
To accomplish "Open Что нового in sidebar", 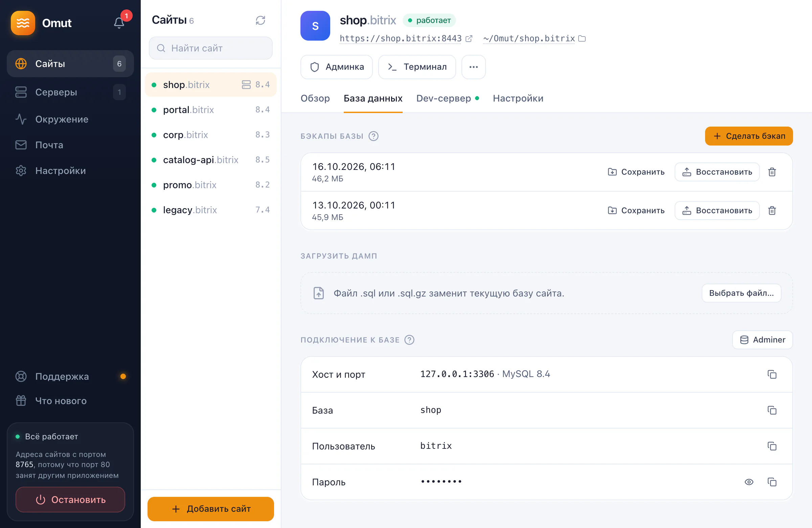I will click(x=70, y=401).
